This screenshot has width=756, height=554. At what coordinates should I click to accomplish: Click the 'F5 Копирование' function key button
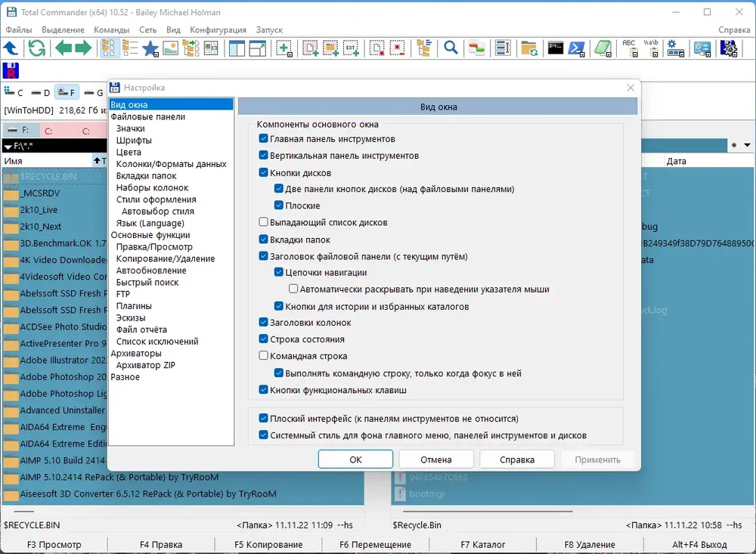(x=268, y=544)
